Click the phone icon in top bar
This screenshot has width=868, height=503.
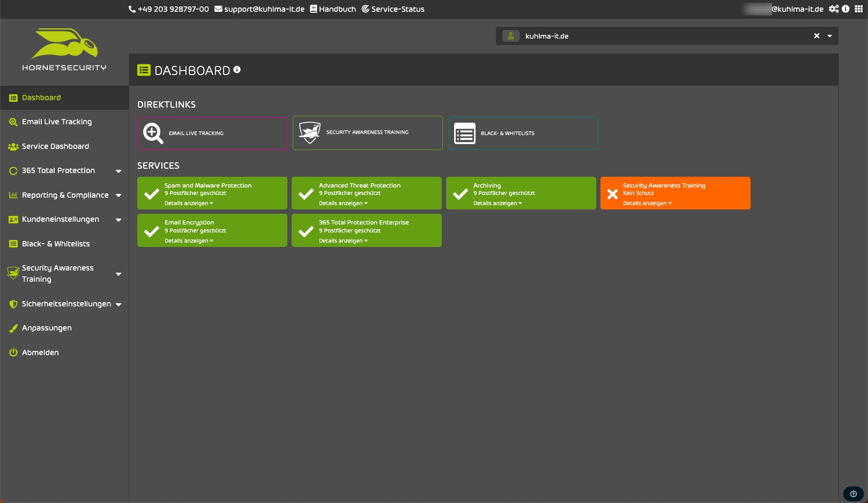pos(132,9)
